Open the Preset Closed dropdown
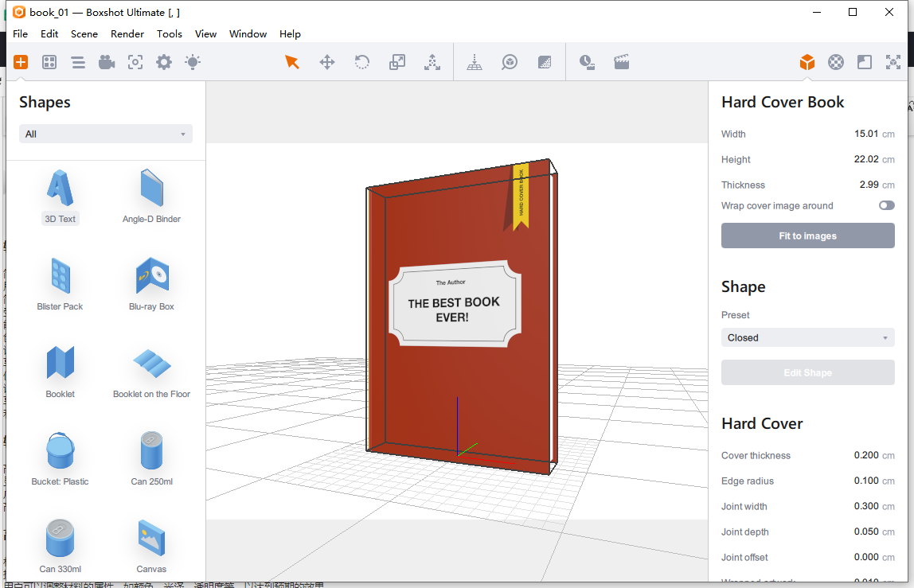The height and width of the screenshot is (588, 914). pos(807,338)
